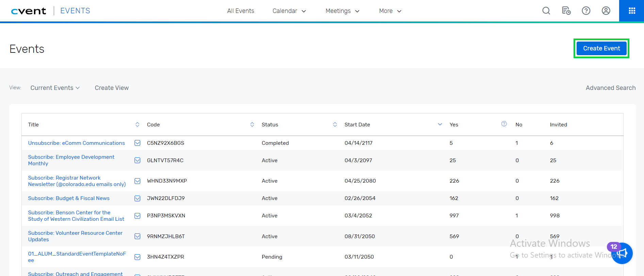Open Subscribe: Volunteer Resource Center Updates event

coord(75,236)
